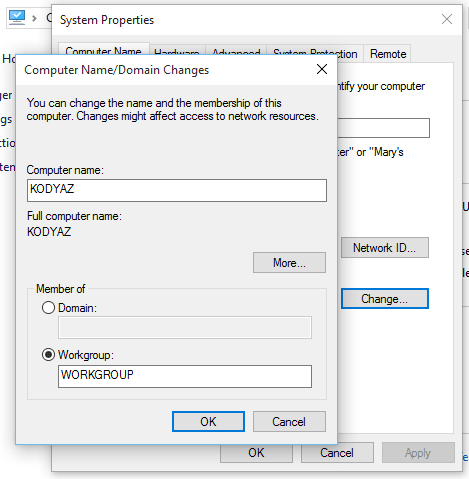The image size is (469, 479).
Task: Click the 'Computer name:' label
Action: tap(65, 170)
